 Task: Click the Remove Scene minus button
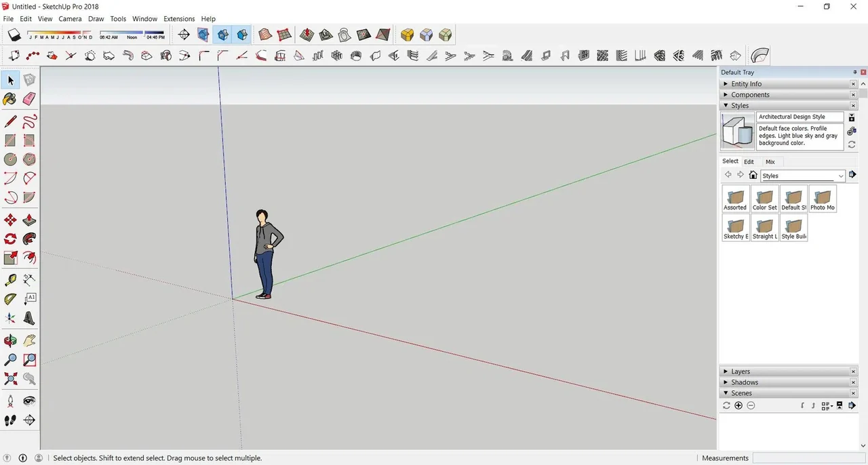751,405
